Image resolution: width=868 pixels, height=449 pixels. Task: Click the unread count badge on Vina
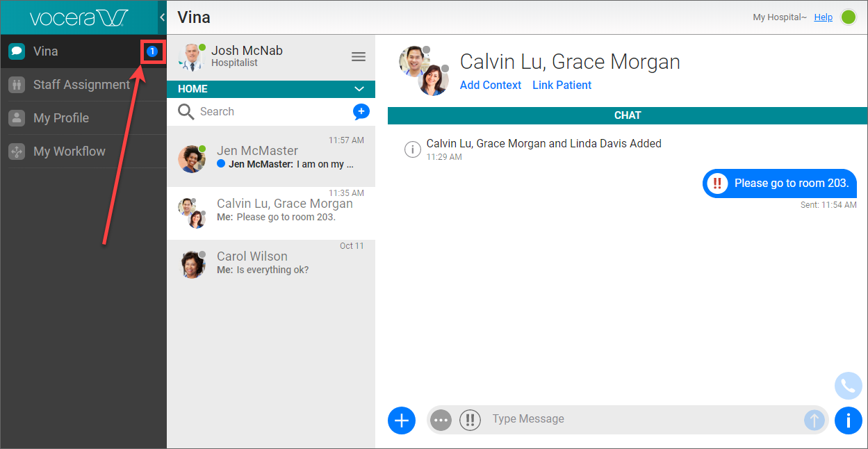[x=152, y=51]
